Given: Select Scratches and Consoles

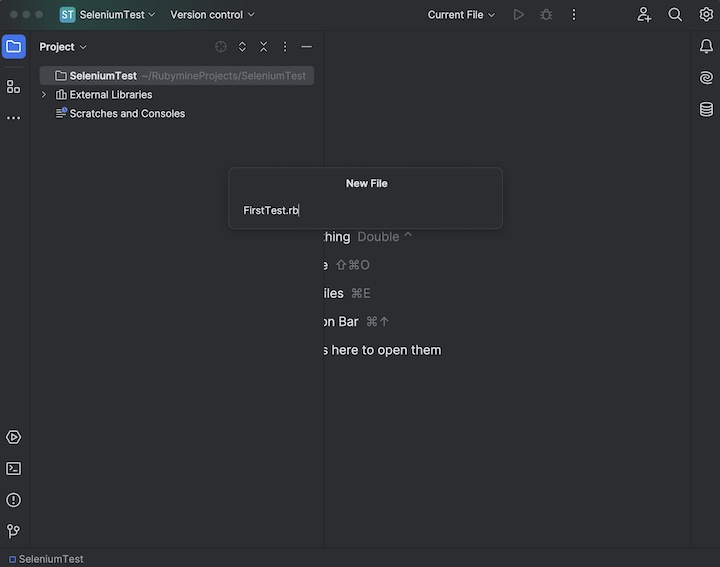Looking at the screenshot, I should point(126,114).
